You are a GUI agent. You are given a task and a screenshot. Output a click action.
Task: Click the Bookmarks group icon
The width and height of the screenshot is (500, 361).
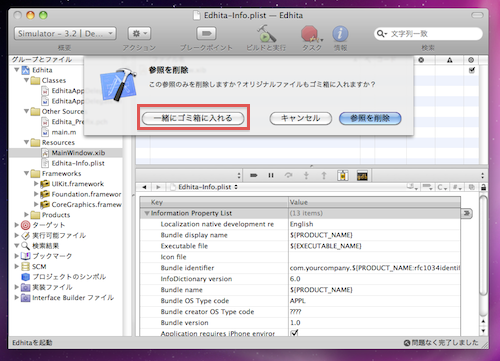25,256
